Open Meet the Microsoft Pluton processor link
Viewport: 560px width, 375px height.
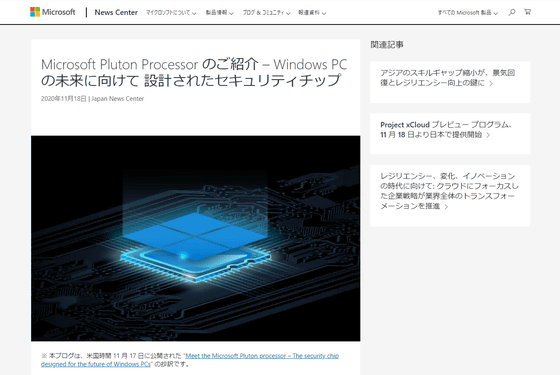click(190, 360)
